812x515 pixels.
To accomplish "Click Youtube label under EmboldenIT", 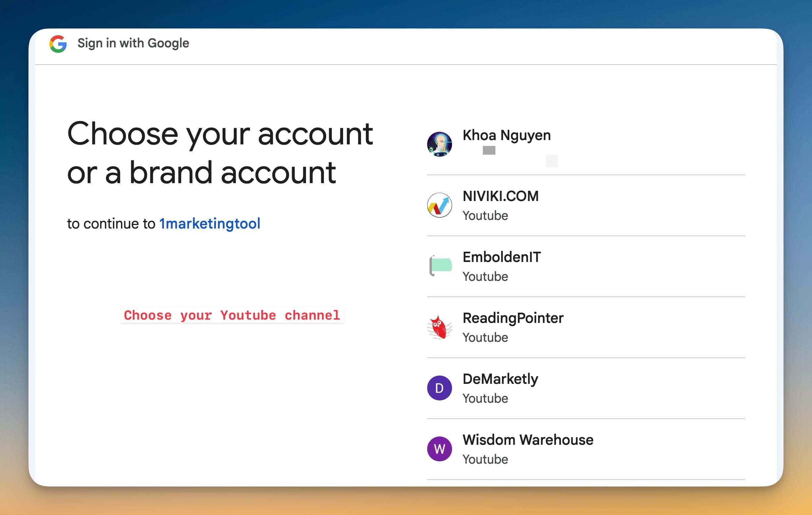I will [485, 277].
